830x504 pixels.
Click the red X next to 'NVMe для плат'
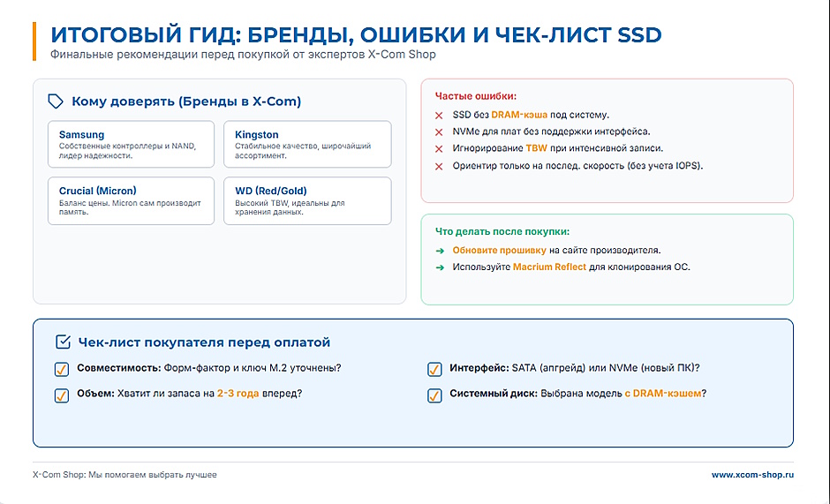click(x=439, y=132)
